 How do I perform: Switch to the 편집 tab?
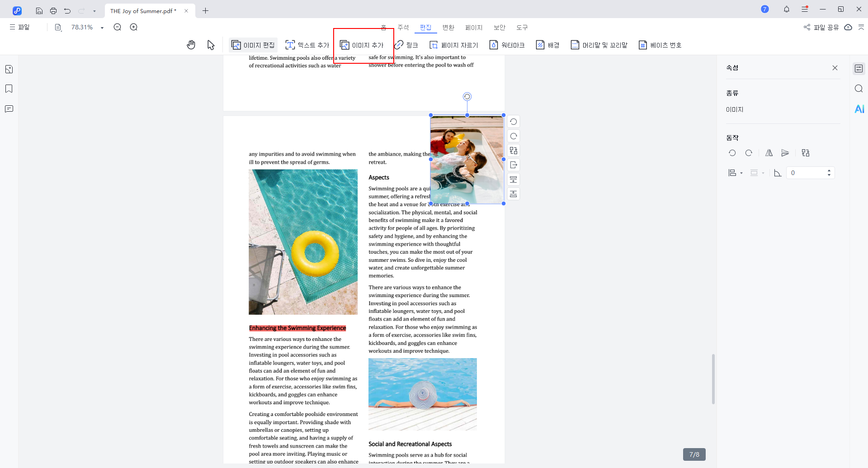(x=426, y=28)
